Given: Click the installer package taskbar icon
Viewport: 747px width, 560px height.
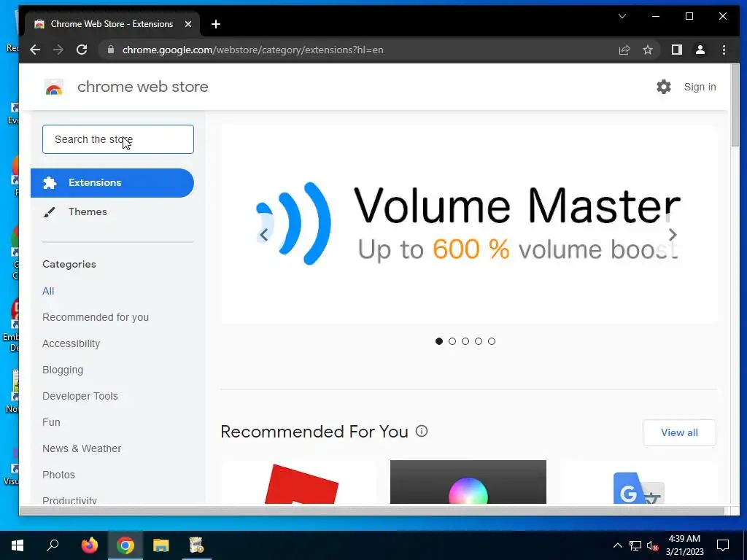Looking at the screenshot, I should point(196,545).
